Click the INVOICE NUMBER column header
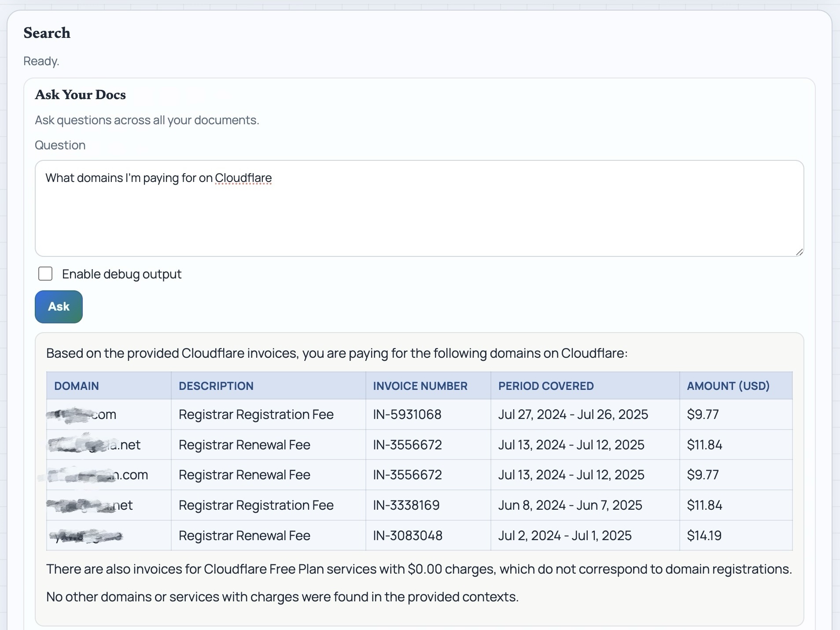 tap(420, 386)
